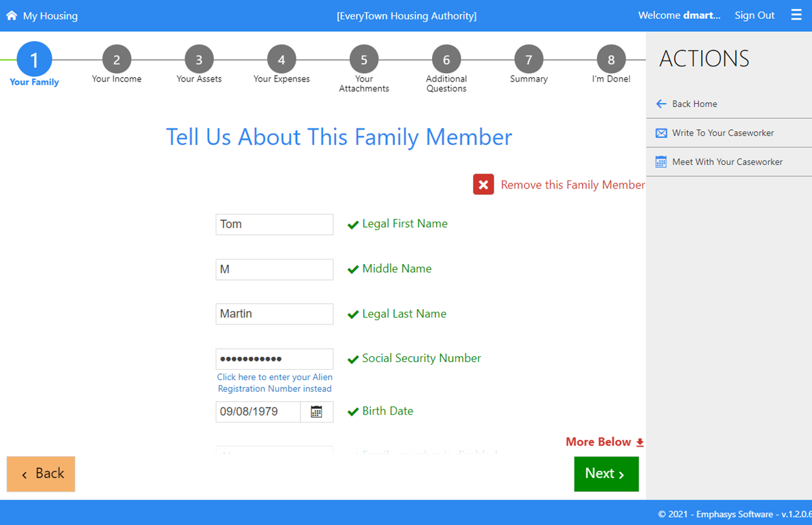Click the red Remove Family Member X icon
This screenshot has width=812, height=525.
tap(483, 185)
